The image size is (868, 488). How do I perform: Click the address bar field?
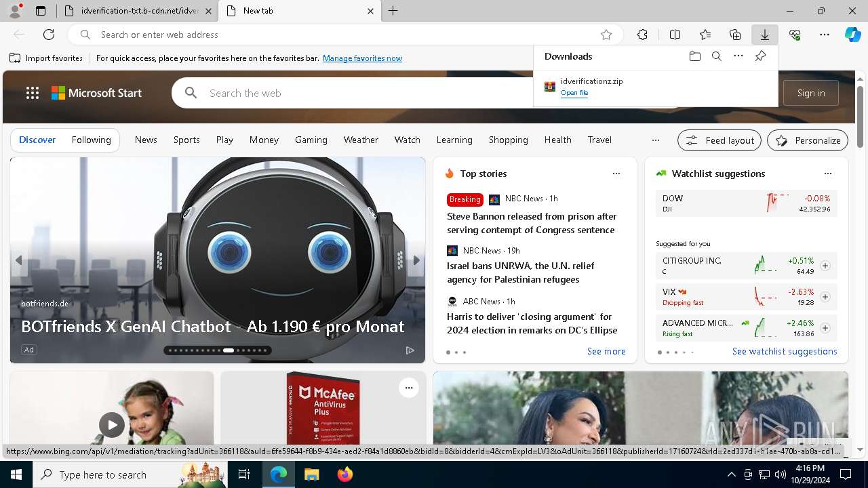point(346,35)
